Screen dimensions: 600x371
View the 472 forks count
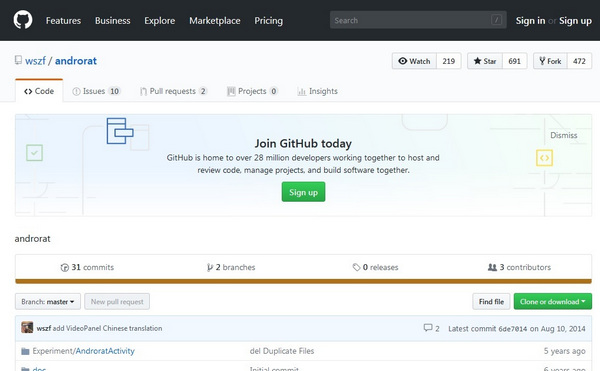coord(579,61)
